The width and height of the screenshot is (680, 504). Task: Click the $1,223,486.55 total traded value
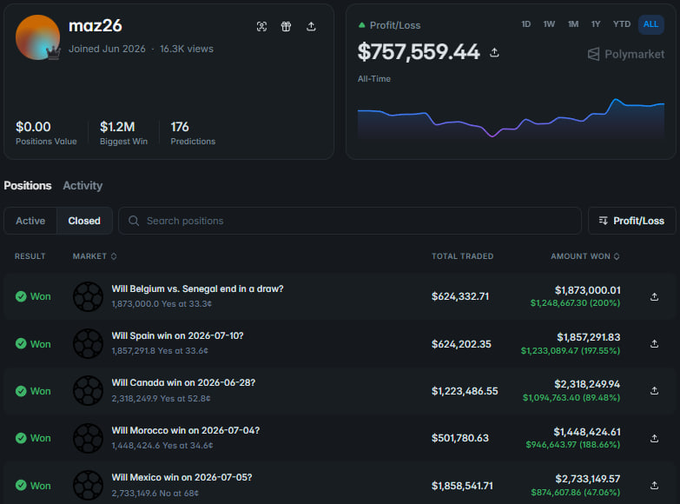click(464, 391)
